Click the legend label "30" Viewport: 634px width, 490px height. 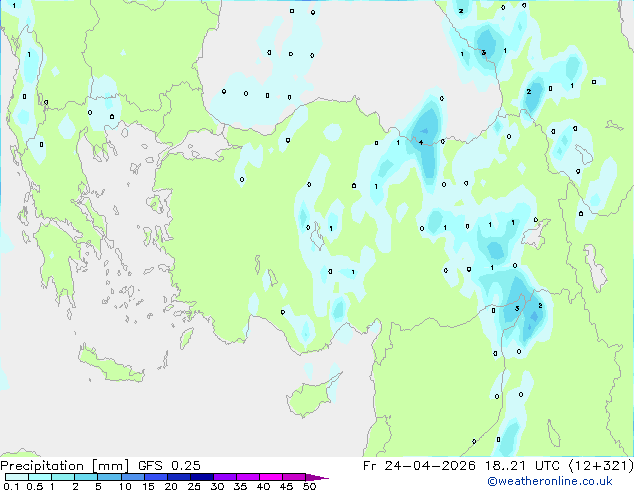click(x=217, y=486)
